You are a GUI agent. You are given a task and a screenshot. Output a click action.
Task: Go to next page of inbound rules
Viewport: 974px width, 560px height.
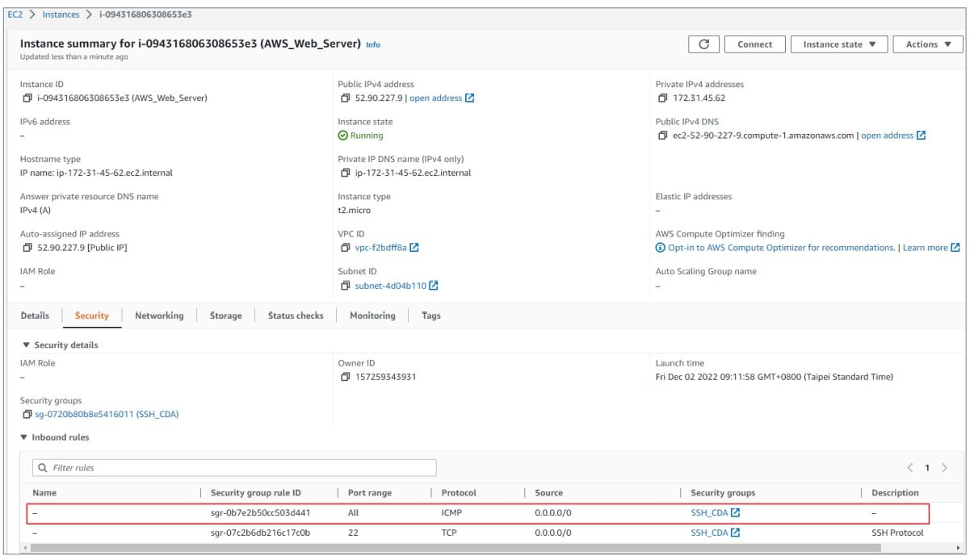(944, 468)
